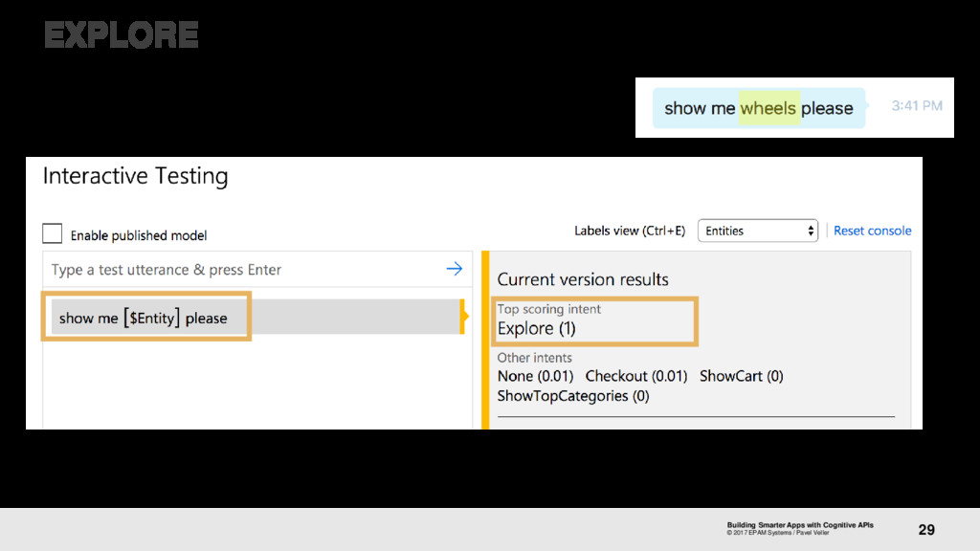Screen dimensions: 980x551
Task: Enable the published model checkbox
Action: [x=52, y=233]
